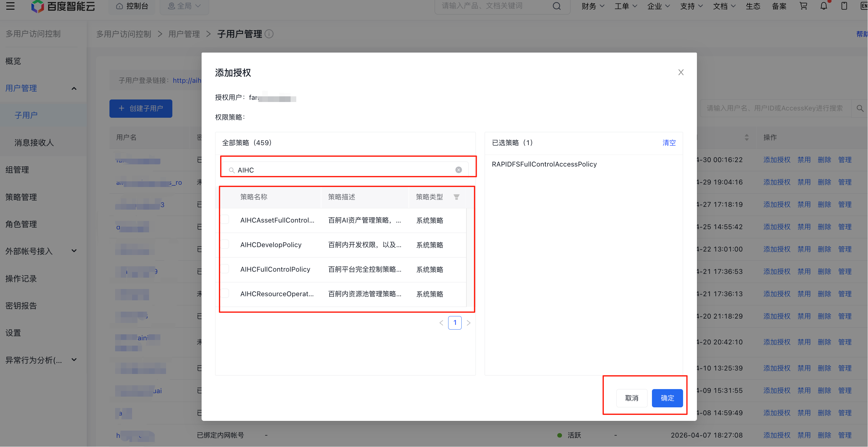
Task: Open 操作记录 in the sidebar
Action: (21, 279)
